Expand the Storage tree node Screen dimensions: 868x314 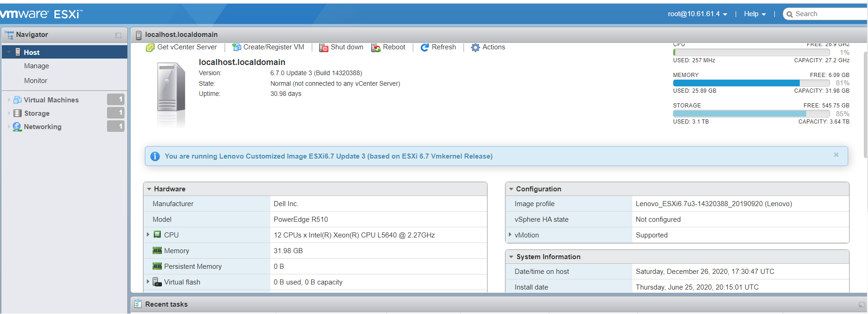pos(9,113)
